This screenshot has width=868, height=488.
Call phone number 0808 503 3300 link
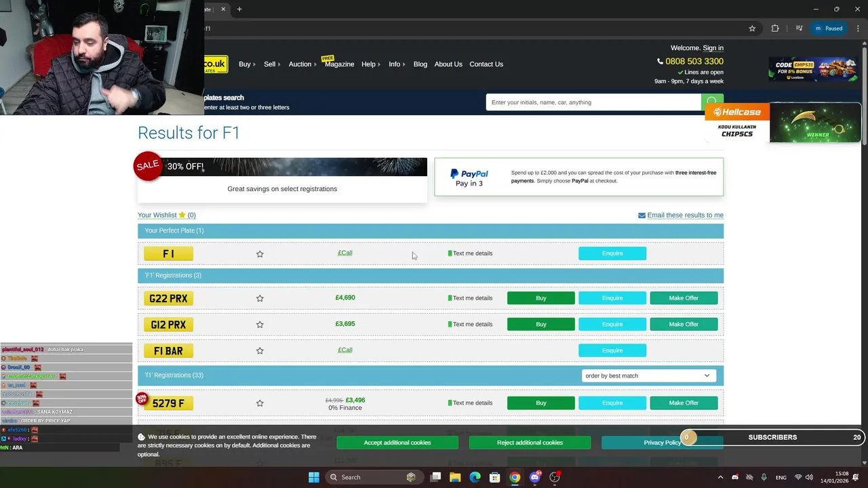[694, 61]
